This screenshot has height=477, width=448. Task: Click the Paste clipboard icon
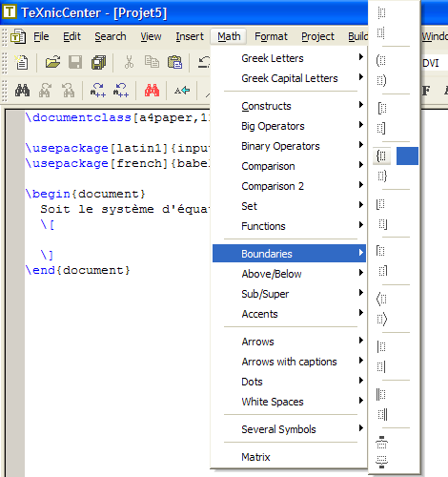pos(174,62)
